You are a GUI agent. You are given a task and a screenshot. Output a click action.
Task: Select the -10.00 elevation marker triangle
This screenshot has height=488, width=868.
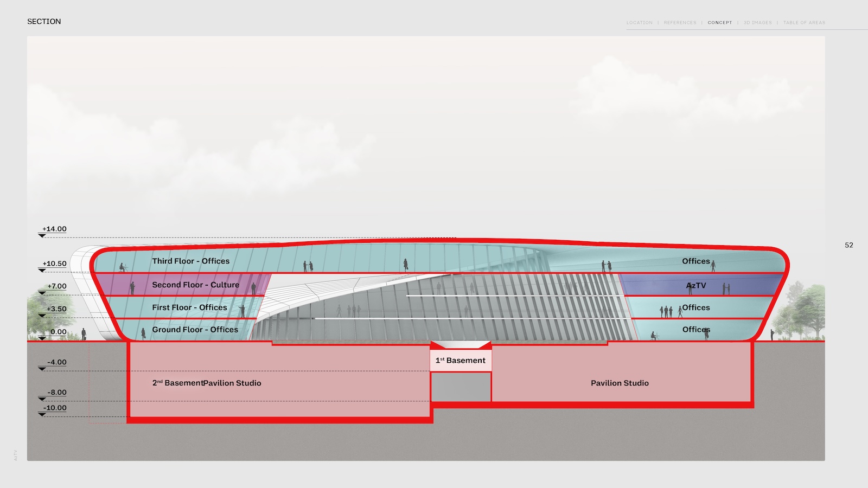pyautogui.click(x=42, y=414)
